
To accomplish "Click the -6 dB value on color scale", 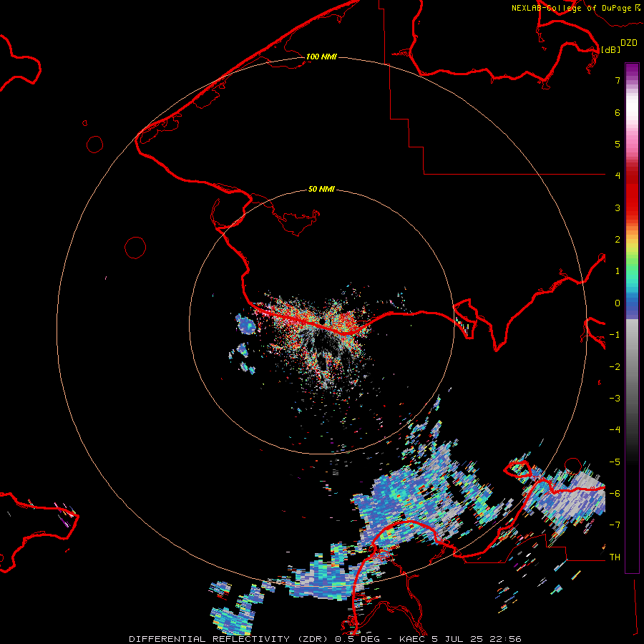I will (x=615, y=494).
